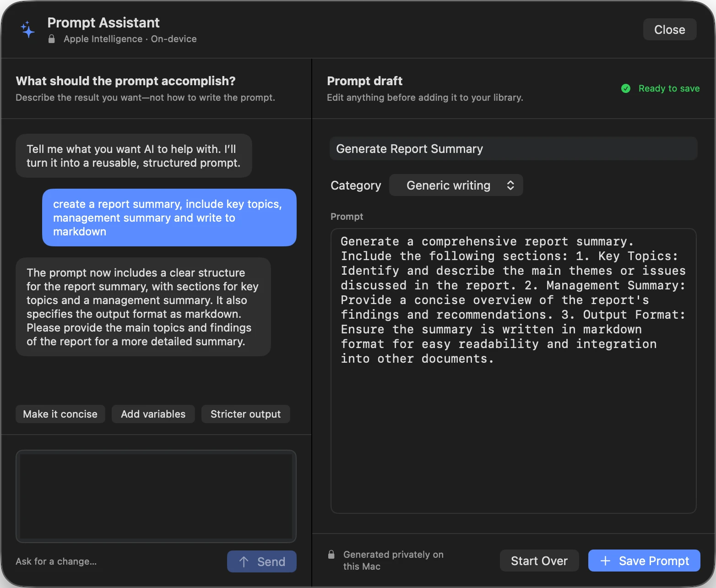Click the lock icon near Generated privately
Screen dimensions: 716x588
(331, 555)
